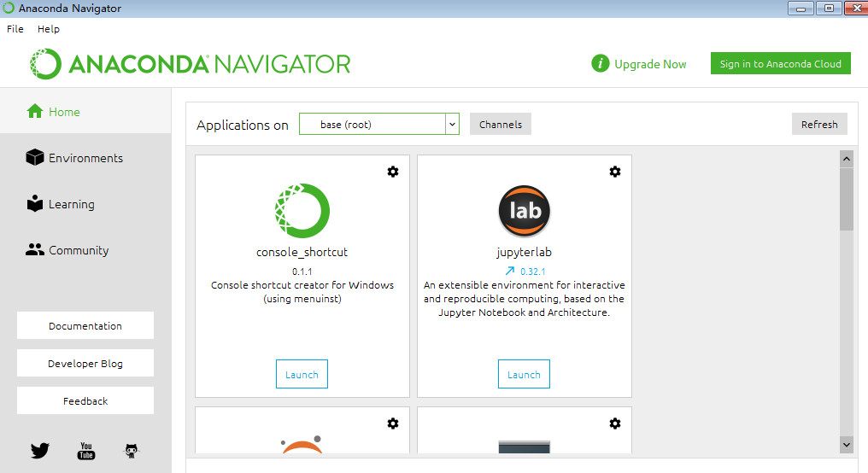
Task: Click the Upgrade Now link
Action: (x=650, y=64)
